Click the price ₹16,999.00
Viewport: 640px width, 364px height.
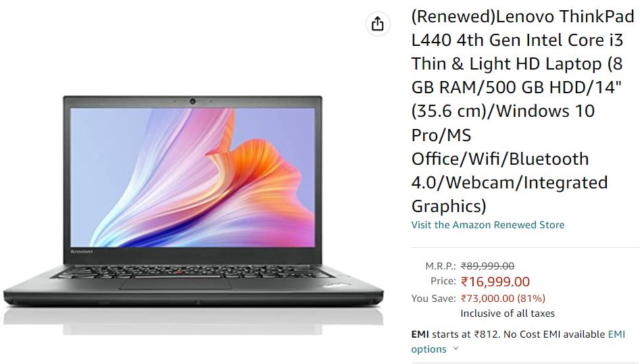tap(495, 282)
